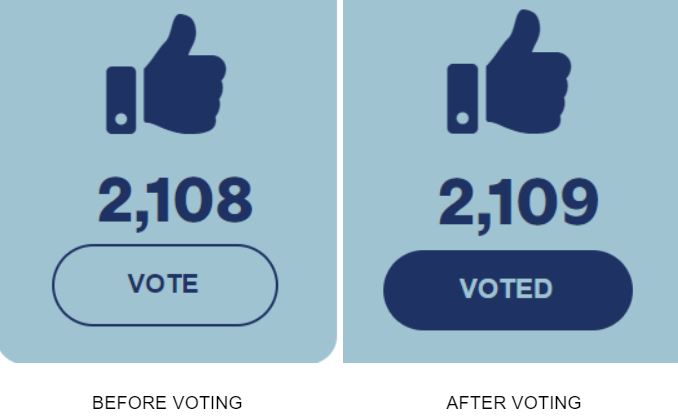
Task: Click the fist of the right thumbs-up icon
Action: point(528,71)
